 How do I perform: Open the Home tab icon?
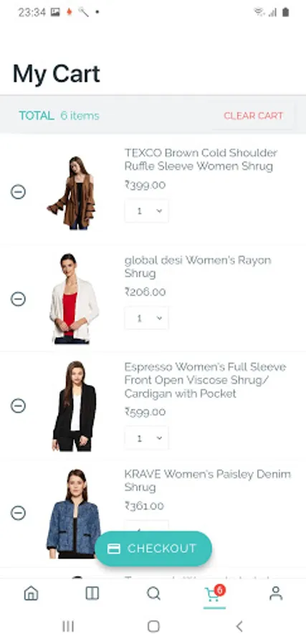pos(31,593)
